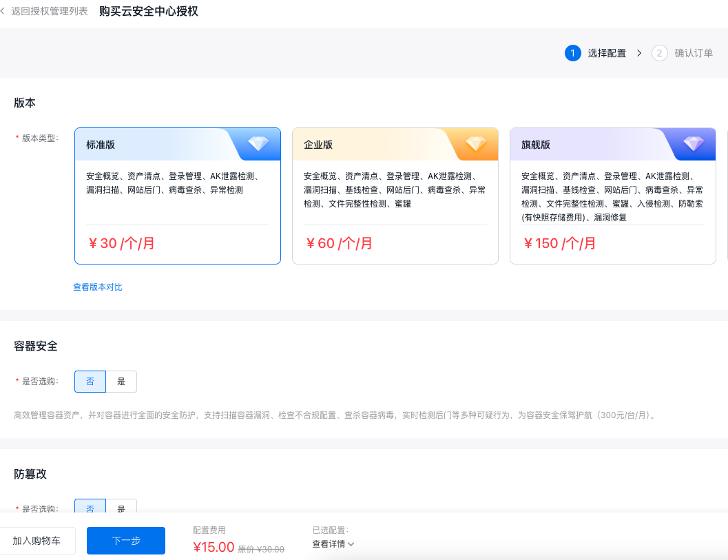
Task: Click the orange diamond icon on 企业版 card
Action: point(477,143)
